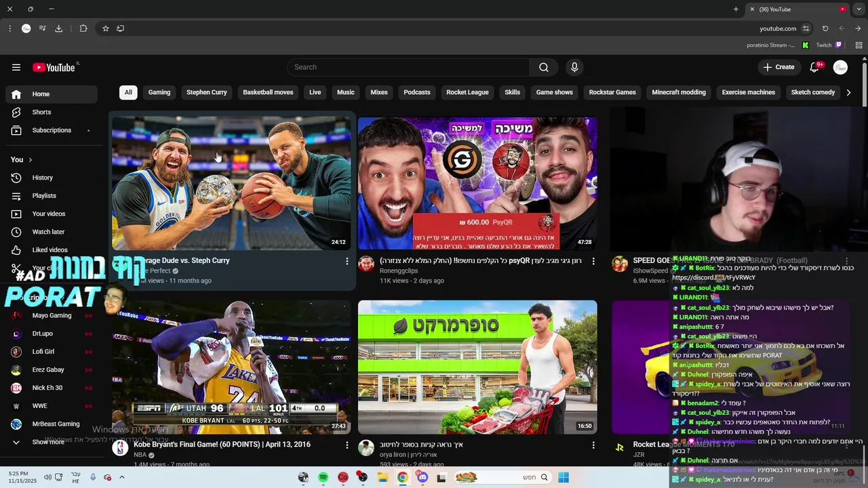Click the taskbar volume speaker icon
The image size is (868, 488).
click(47, 477)
